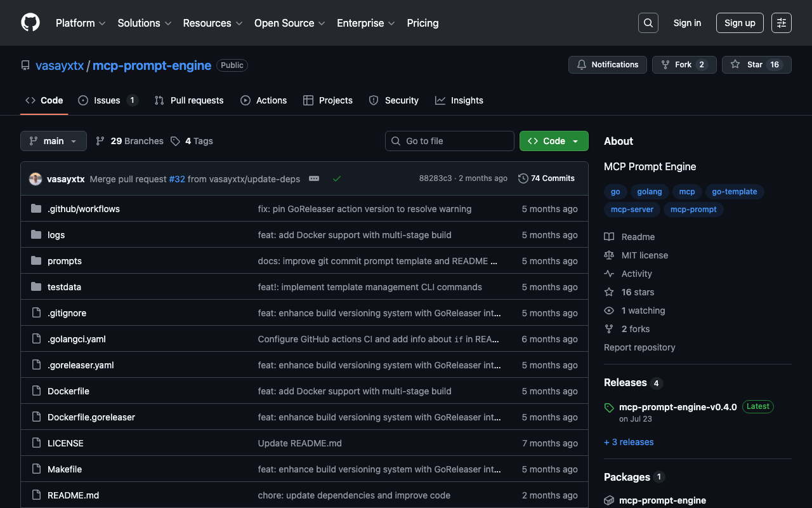Open the 74 Commits history

click(x=546, y=178)
